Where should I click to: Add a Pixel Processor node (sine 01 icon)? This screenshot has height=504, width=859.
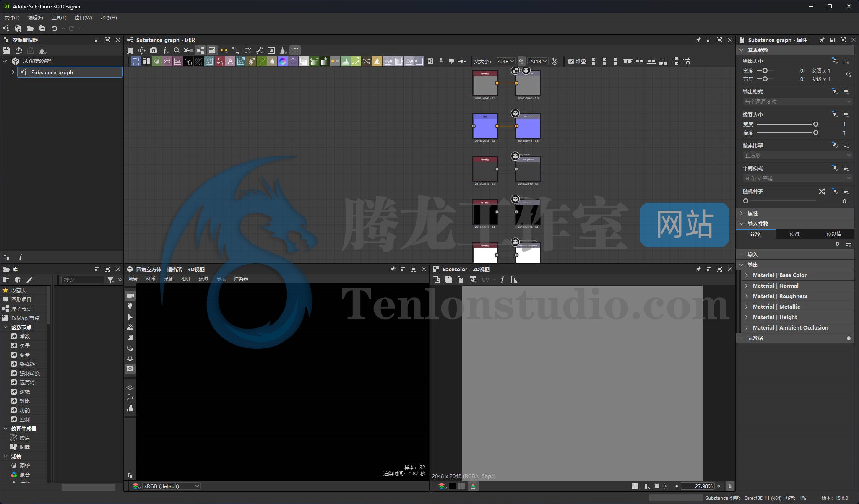(x=188, y=61)
